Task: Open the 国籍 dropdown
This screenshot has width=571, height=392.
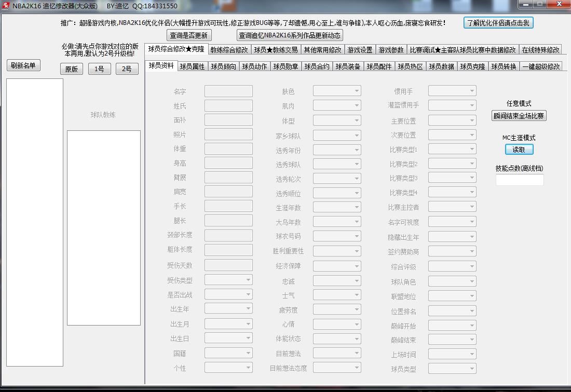Action: 229,353
